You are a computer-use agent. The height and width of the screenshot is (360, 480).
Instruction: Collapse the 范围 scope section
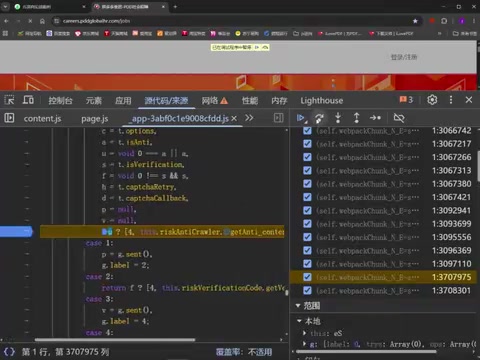pos(298,305)
